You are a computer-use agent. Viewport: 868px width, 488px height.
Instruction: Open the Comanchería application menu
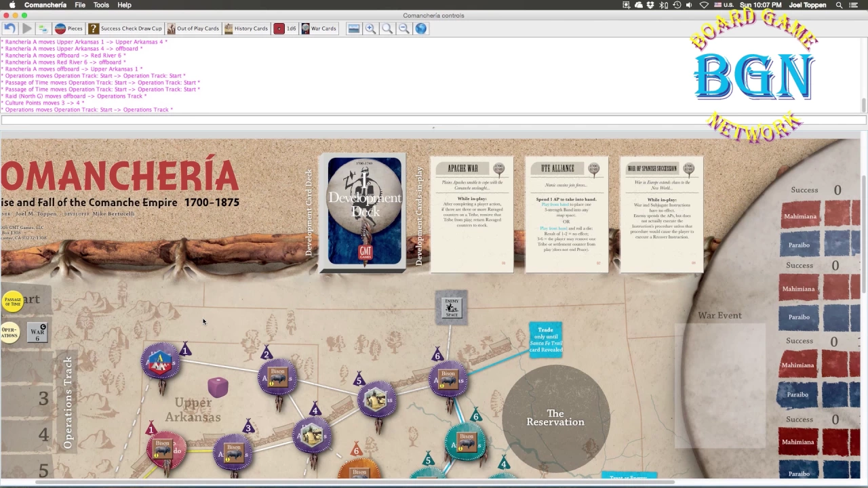(x=45, y=5)
